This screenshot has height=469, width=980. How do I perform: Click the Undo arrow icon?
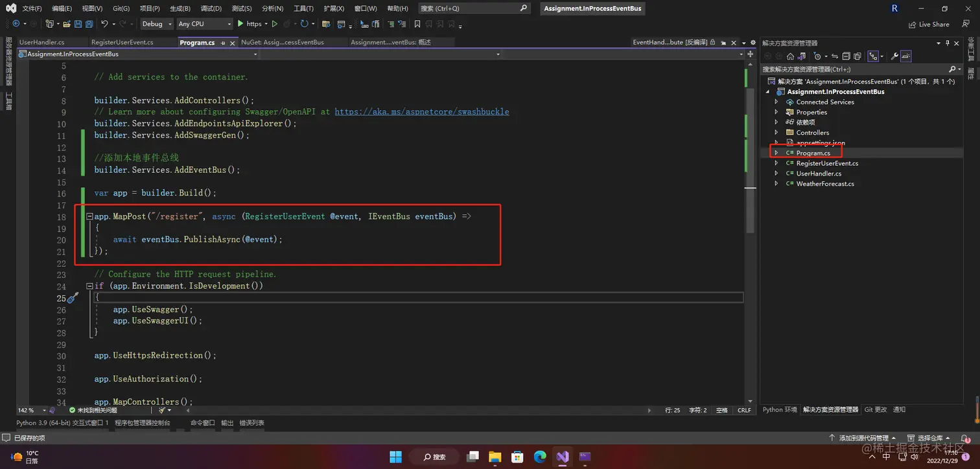[104, 23]
